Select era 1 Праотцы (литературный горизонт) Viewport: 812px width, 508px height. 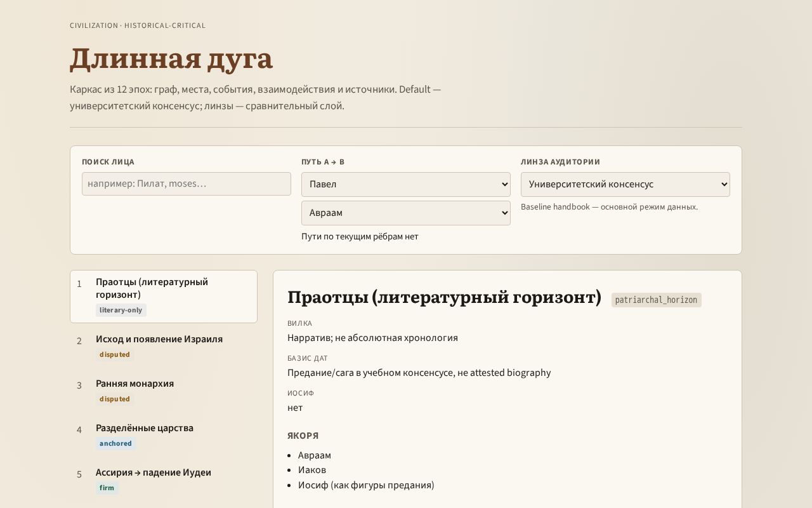(164, 297)
